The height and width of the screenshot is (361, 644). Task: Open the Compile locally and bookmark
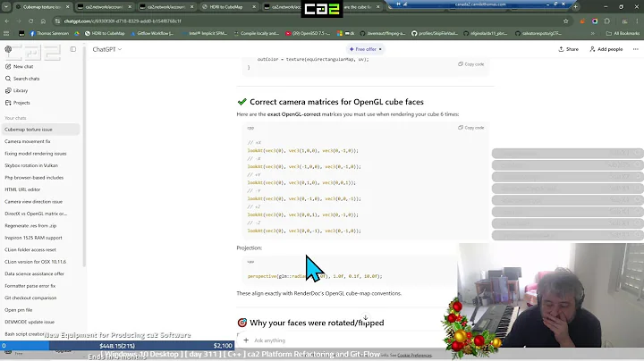click(x=257, y=33)
